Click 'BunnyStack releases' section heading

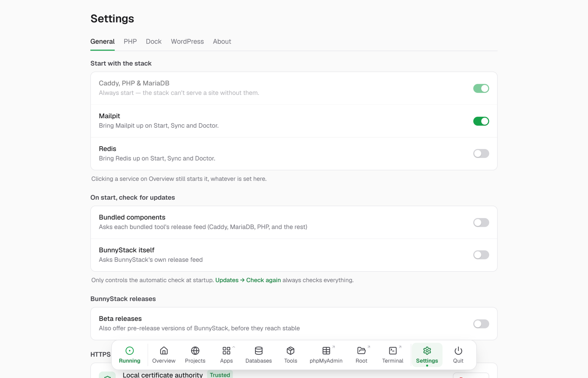(123, 299)
